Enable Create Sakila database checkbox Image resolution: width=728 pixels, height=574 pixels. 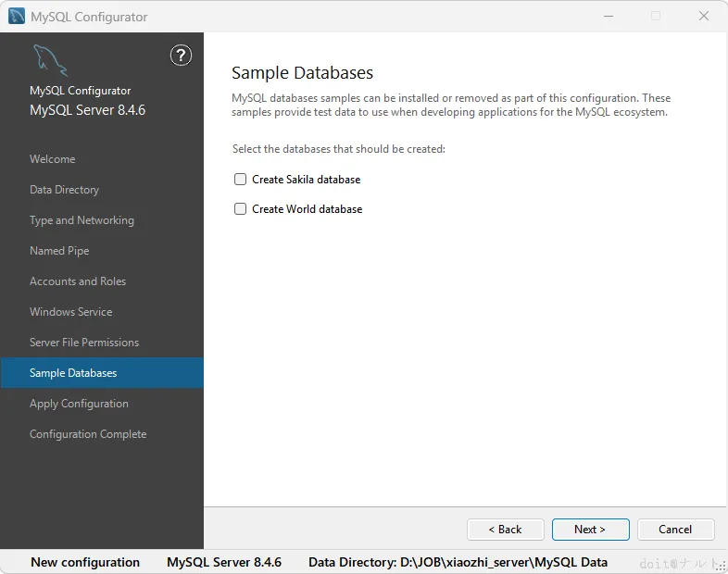[x=241, y=180]
